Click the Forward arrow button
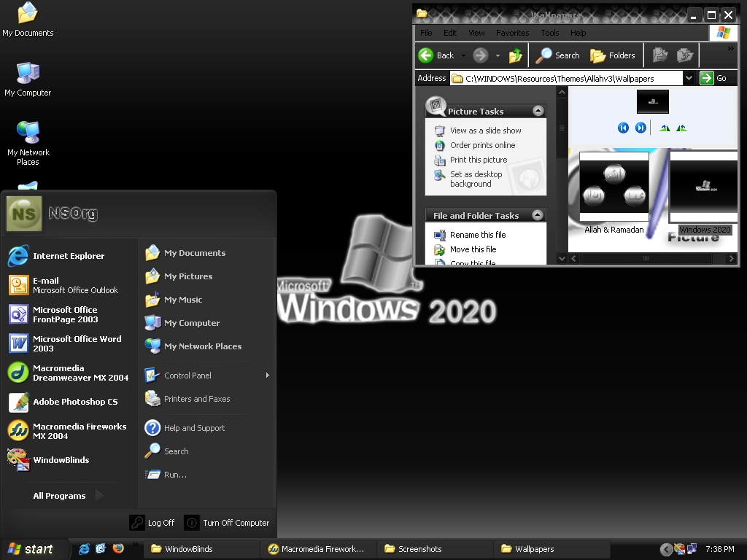Viewport: 747px width, 560px height. [480, 55]
